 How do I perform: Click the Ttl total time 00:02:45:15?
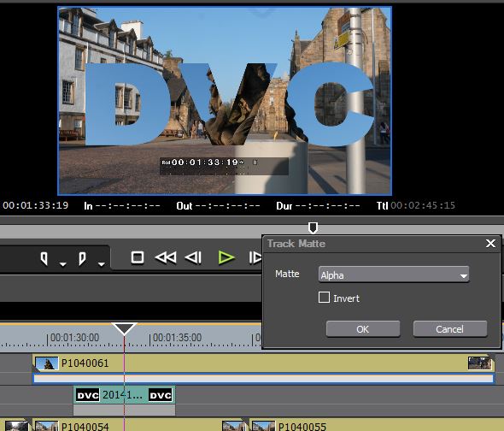point(416,205)
